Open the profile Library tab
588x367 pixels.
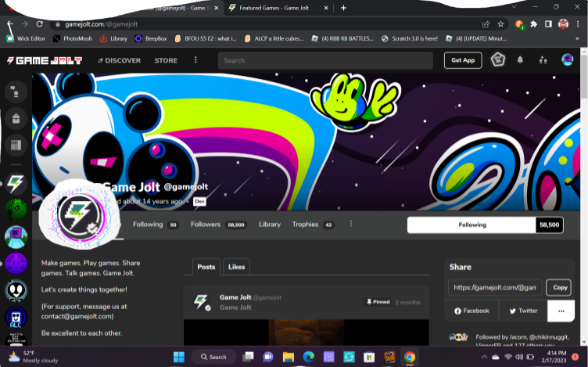point(270,225)
